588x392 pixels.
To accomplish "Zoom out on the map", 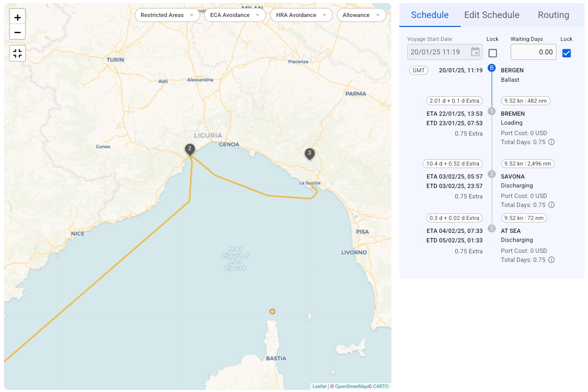I will pyautogui.click(x=17, y=32).
